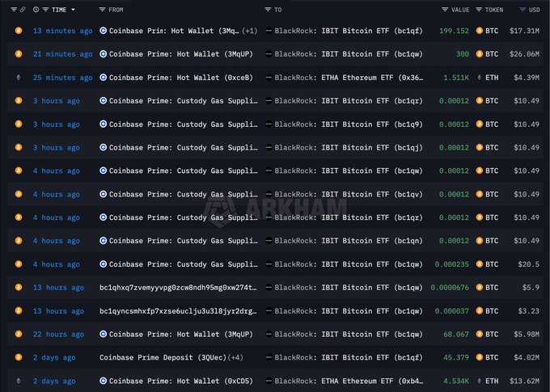Click the TOKEN column filter icon
The height and width of the screenshot is (392, 550).
[478, 10]
